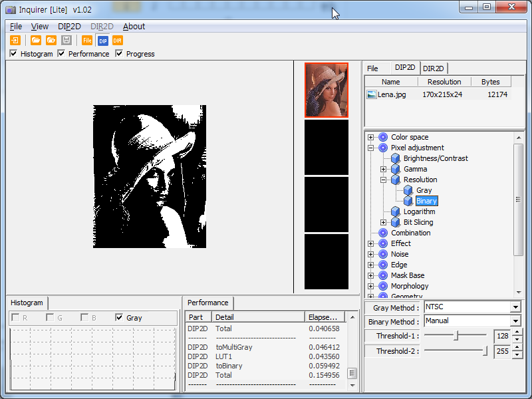532x399 pixels.
Task: Expand the Color space tree node
Action: click(371, 137)
